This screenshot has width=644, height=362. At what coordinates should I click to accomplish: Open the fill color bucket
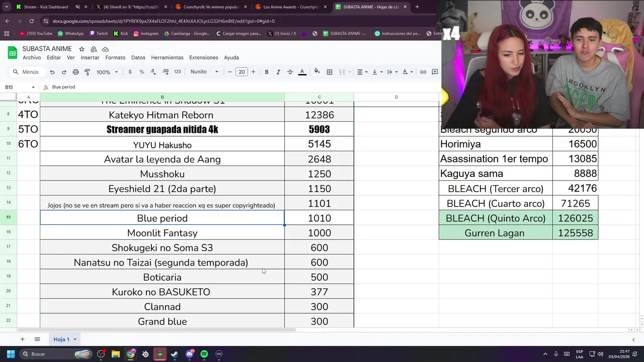click(x=317, y=72)
